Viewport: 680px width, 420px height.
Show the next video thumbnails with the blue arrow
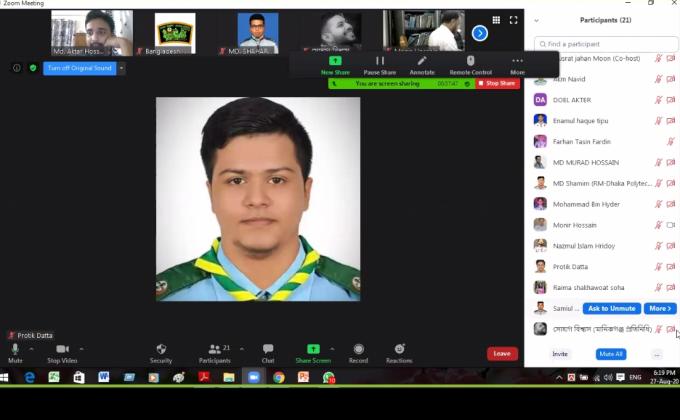(480, 33)
